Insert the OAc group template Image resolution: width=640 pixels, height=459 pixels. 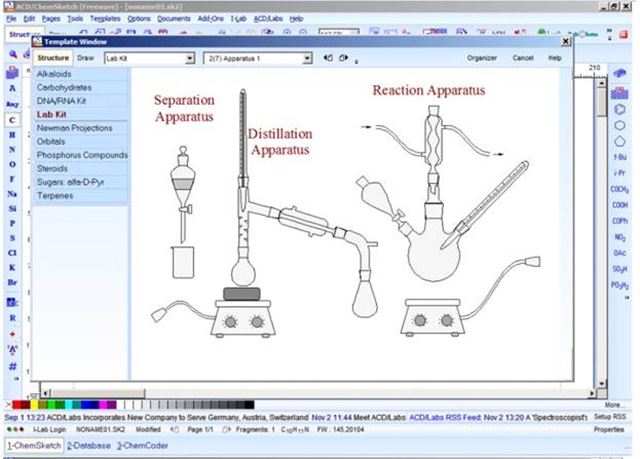(620, 253)
